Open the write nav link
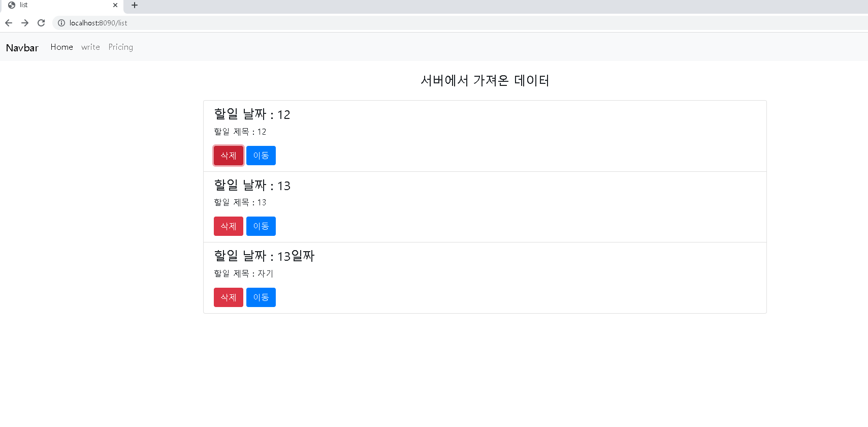This screenshot has width=868, height=427. pyautogui.click(x=90, y=47)
